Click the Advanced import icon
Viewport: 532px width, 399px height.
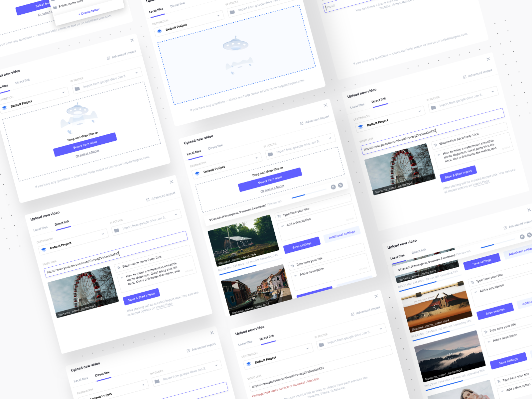click(147, 199)
